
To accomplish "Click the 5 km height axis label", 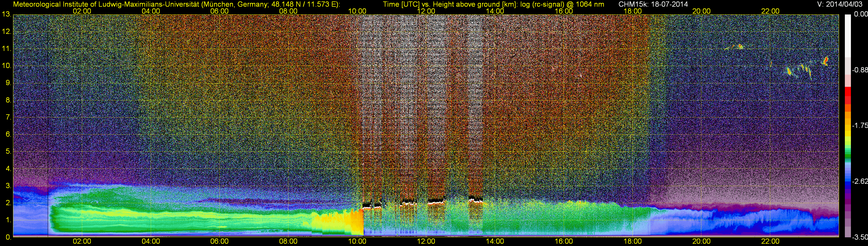I will (8, 151).
